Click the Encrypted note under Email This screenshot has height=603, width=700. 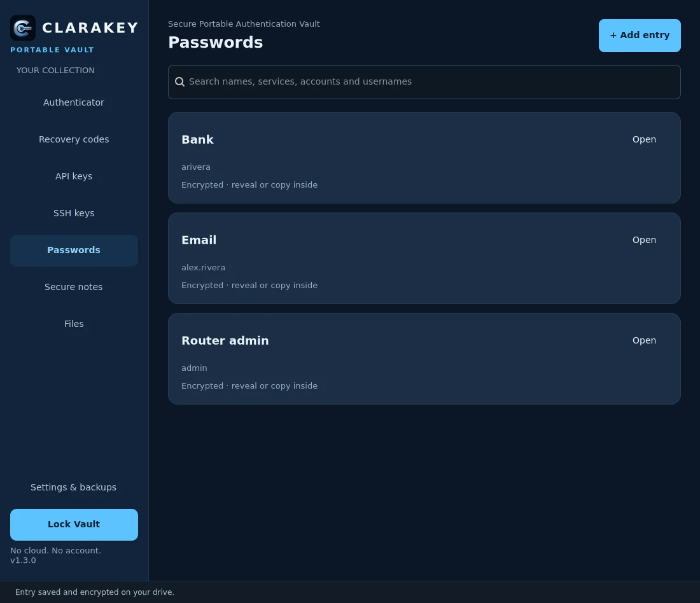pyautogui.click(x=249, y=285)
